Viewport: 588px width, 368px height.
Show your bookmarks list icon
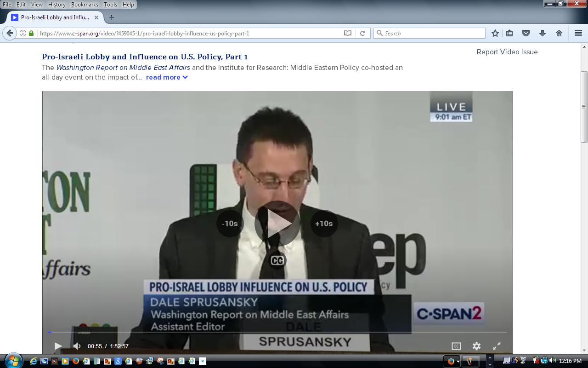coord(509,33)
